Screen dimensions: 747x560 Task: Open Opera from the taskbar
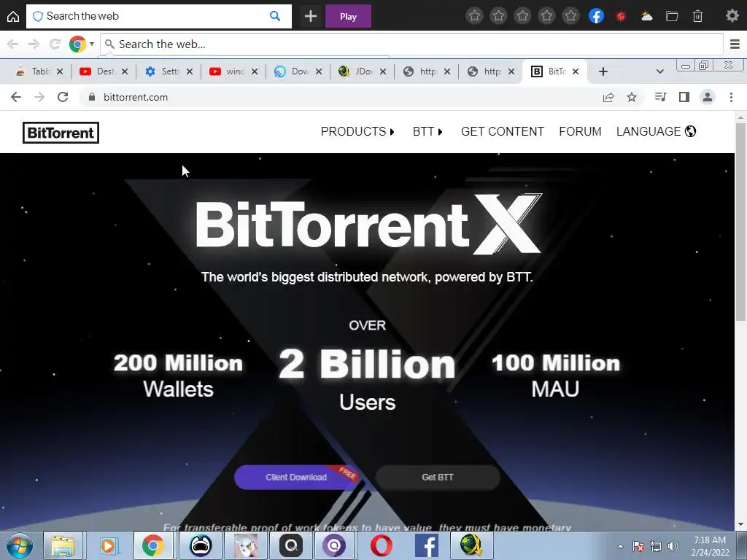[382, 545]
